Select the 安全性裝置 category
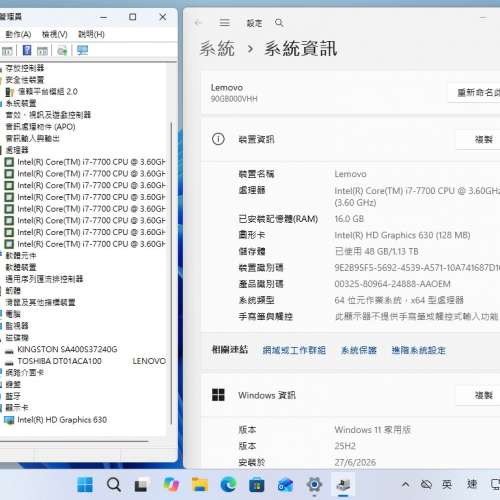Image resolution: width=500 pixels, height=500 pixels. coord(25,80)
